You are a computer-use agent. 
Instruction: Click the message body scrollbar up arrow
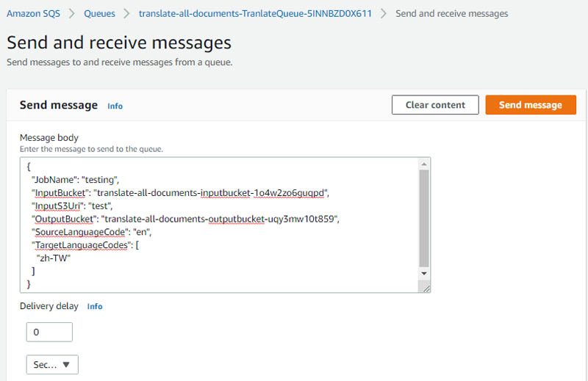point(424,164)
